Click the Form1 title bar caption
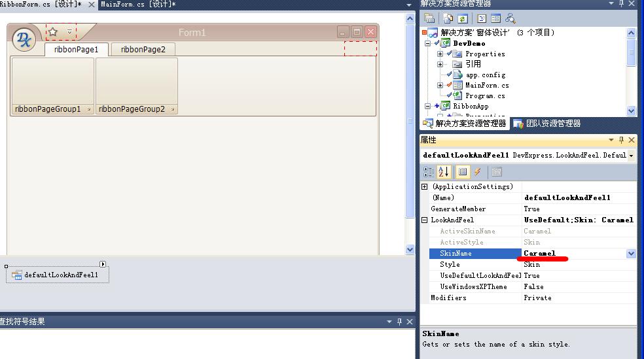The height and width of the screenshot is (359, 644). pos(192,33)
